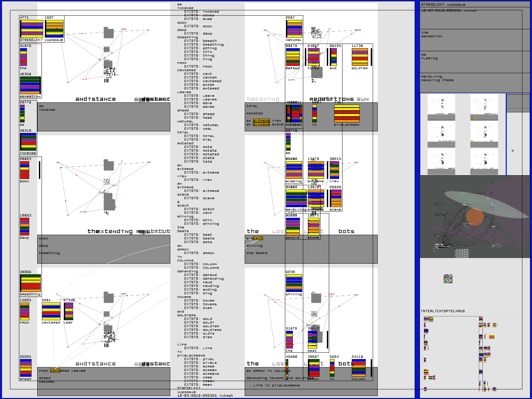Click the multicolored noise square icon
532x399 pixels.
click(x=448, y=279)
